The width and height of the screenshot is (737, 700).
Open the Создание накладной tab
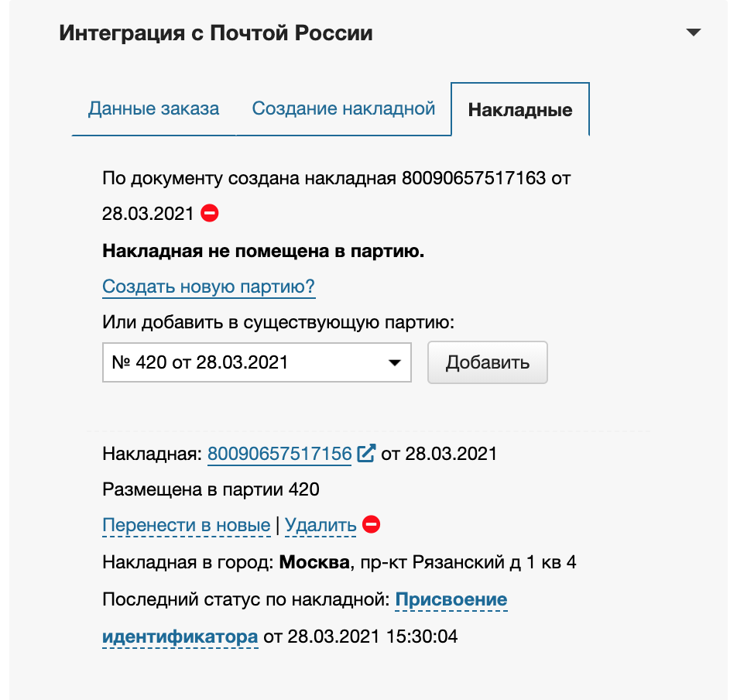pyautogui.click(x=344, y=108)
